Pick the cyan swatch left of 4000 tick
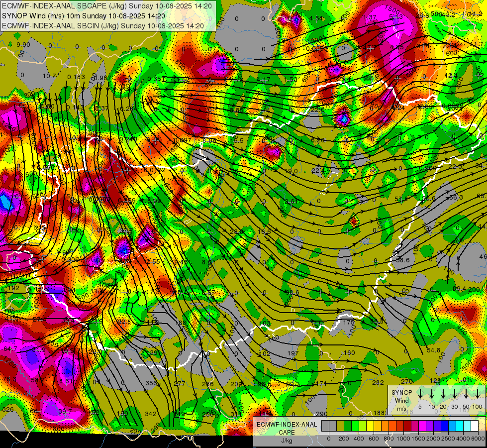 pos(459,426)
